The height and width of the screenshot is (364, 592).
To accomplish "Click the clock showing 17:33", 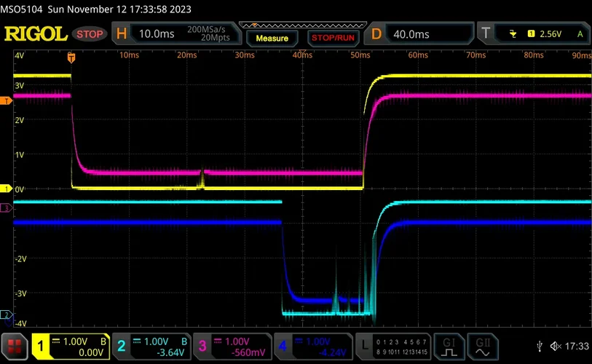I will point(575,347).
